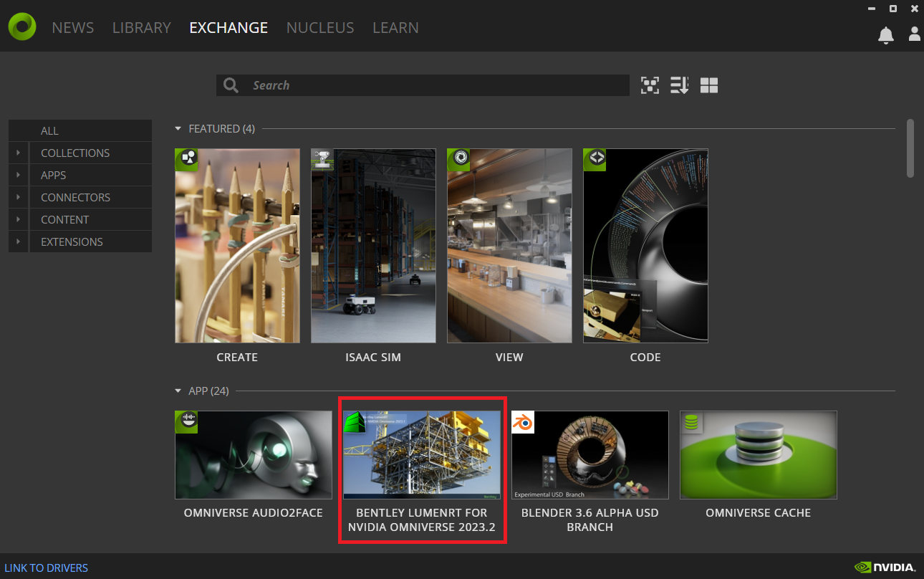The width and height of the screenshot is (924, 579).
Task: Select the Extensions category label
Action: (x=72, y=241)
